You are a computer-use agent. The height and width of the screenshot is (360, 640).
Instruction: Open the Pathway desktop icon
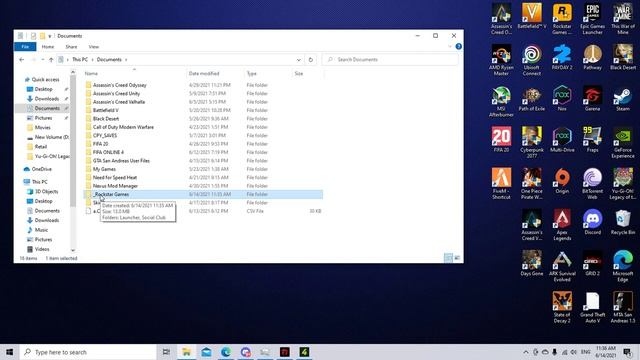pyautogui.click(x=592, y=57)
